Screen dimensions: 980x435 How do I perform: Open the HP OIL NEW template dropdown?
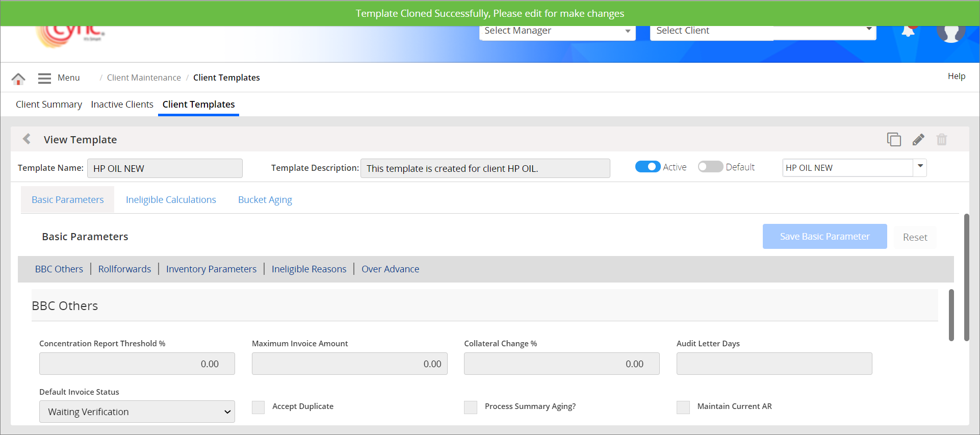(920, 167)
